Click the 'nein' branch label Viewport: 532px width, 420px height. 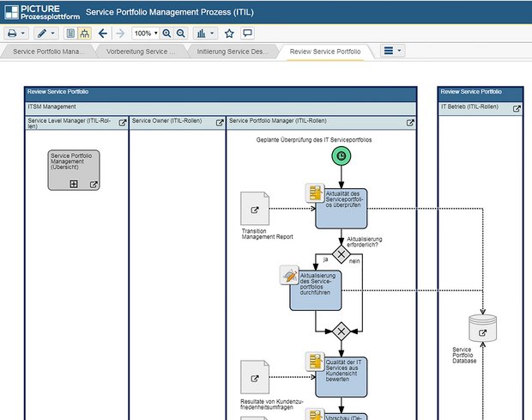(354, 261)
